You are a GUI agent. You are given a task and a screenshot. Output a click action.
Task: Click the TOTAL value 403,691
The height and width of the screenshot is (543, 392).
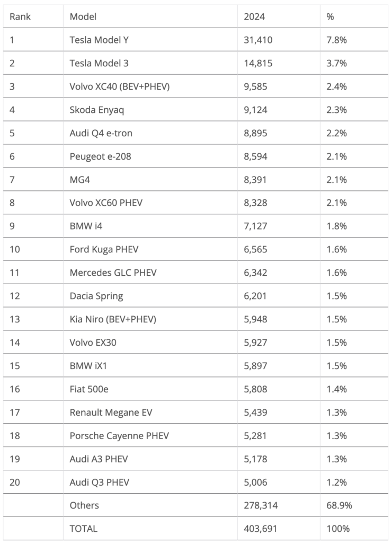(261, 529)
